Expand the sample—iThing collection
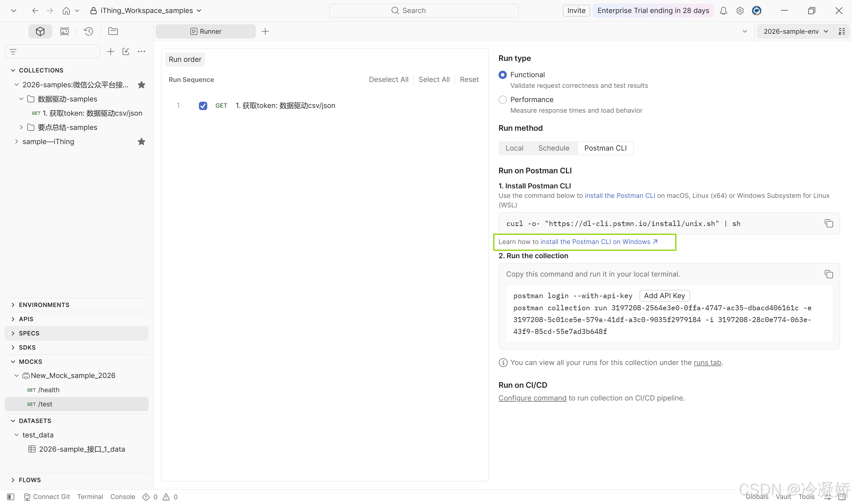The height and width of the screenshot is (504, 852). click(16, 141)
